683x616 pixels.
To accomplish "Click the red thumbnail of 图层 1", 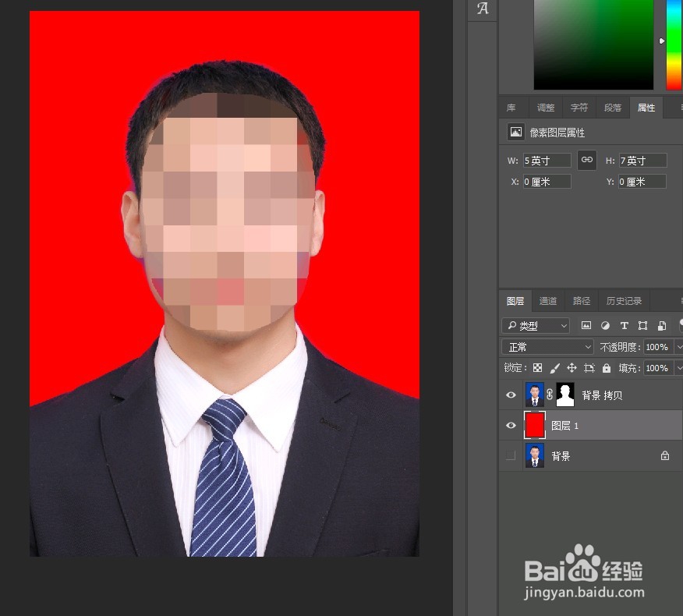I will [535, 425].
